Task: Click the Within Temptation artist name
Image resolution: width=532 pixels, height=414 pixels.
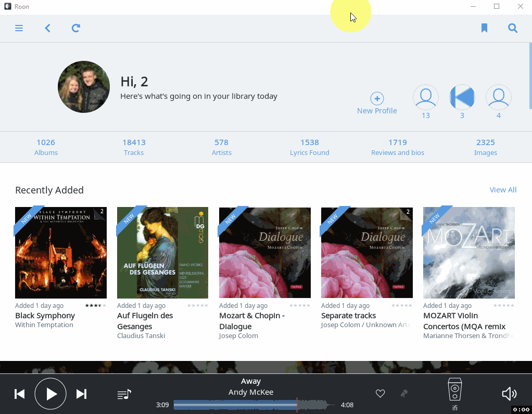Action: pos(44,325)
